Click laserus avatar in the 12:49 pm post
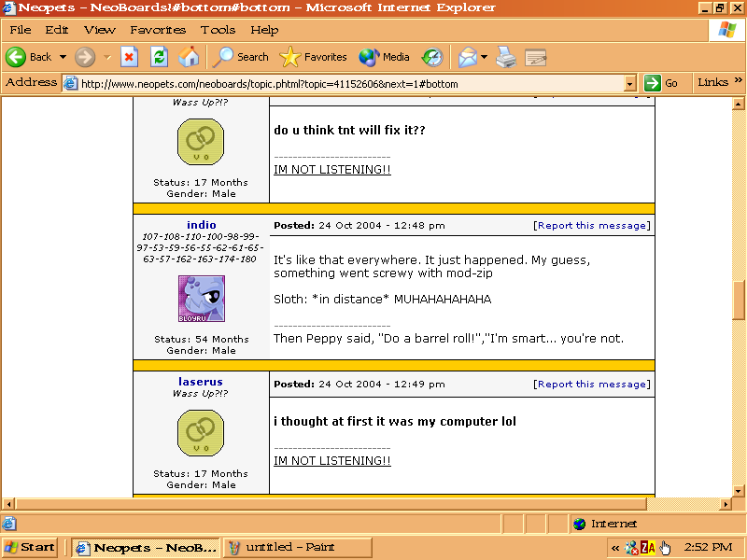 pyautogui.click(x=201, y=433)
